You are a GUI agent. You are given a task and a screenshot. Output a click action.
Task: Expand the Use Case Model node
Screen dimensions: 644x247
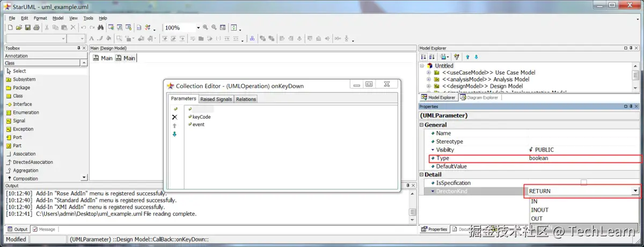coord(429,72)
